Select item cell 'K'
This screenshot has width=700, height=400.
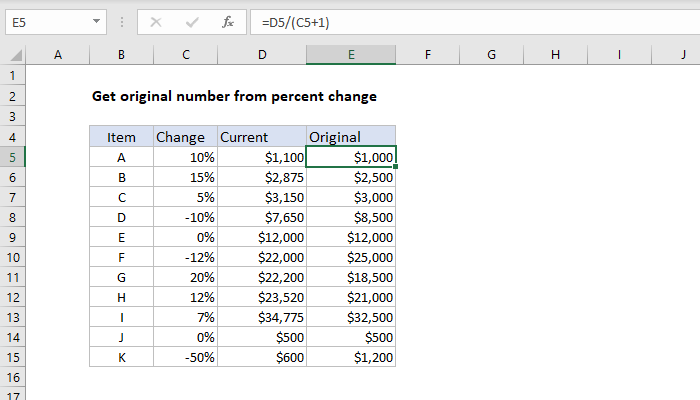pos(121,357)
